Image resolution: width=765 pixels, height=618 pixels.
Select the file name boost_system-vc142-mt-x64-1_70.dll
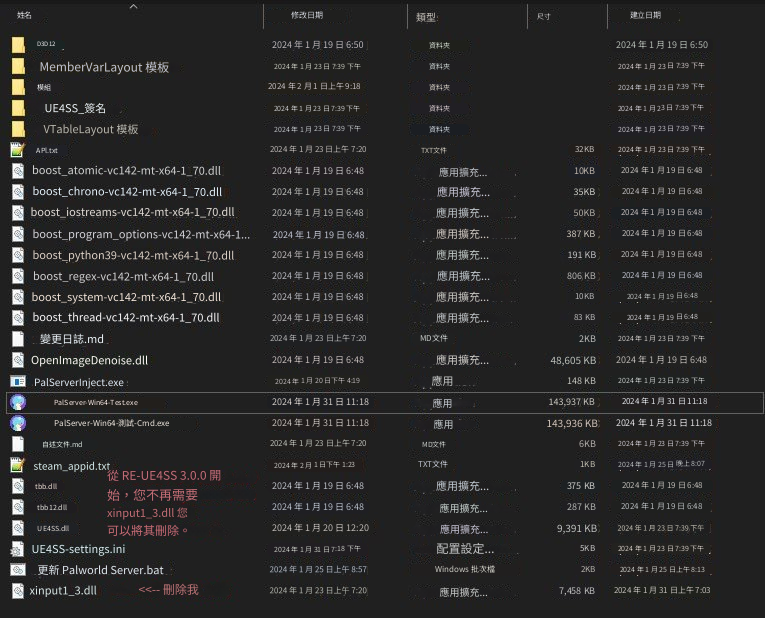pyautogui.click(x=126, y=297)
